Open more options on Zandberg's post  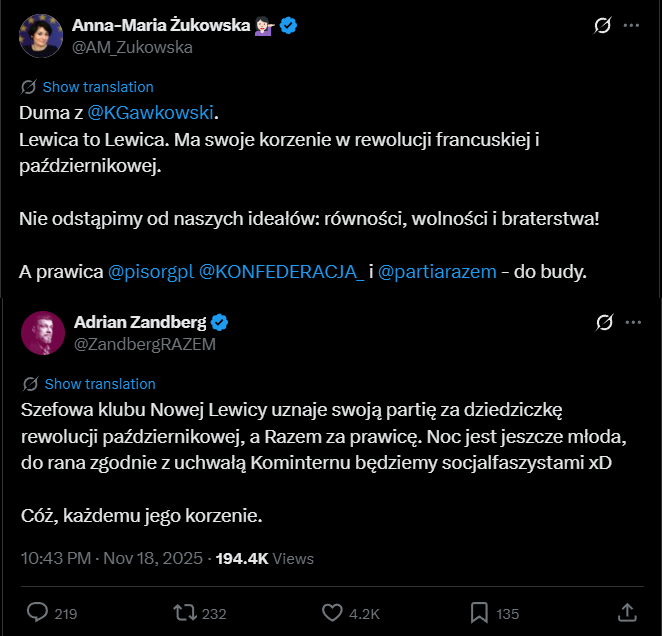pyautogui.click(x=631, y=322)
